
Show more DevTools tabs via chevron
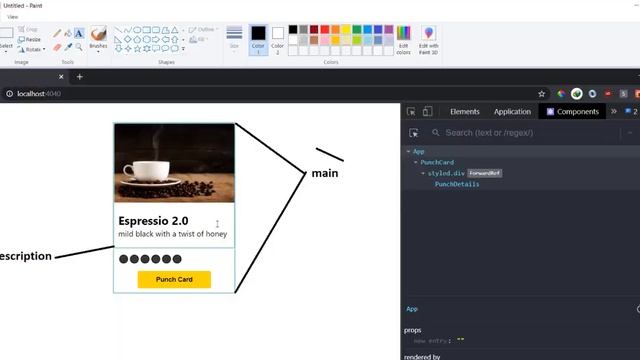(x=613, y=111)
